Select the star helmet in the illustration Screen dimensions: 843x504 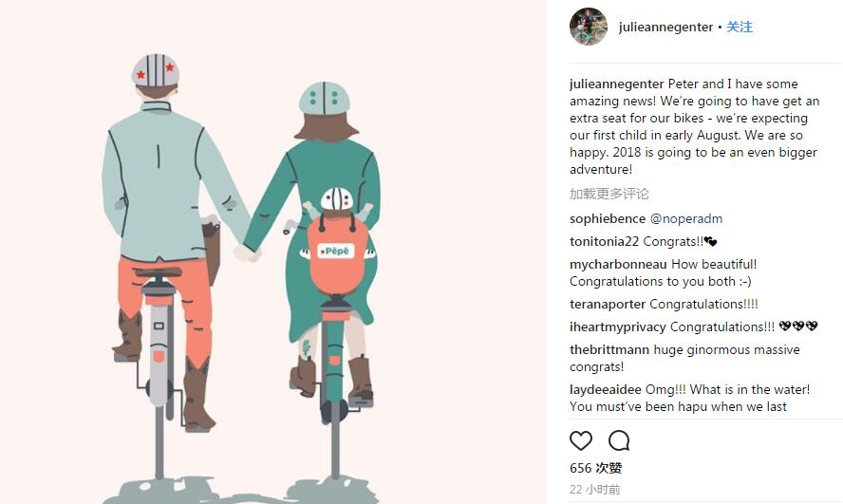tap(156, 70)
